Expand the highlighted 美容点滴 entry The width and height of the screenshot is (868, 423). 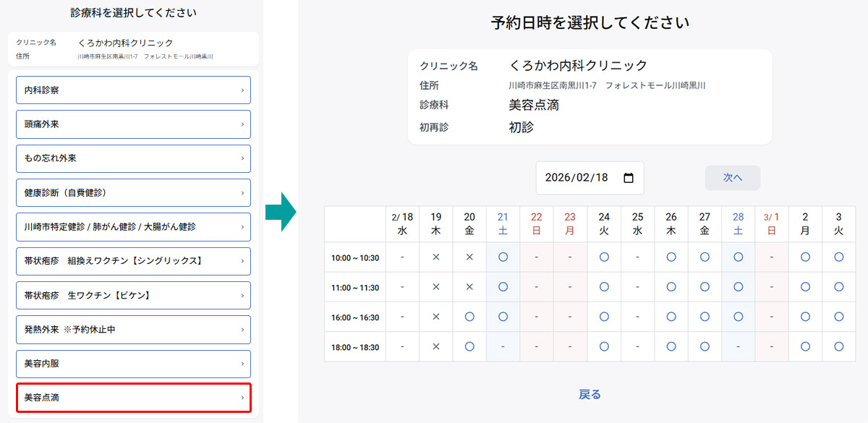[x=133, y=398]
